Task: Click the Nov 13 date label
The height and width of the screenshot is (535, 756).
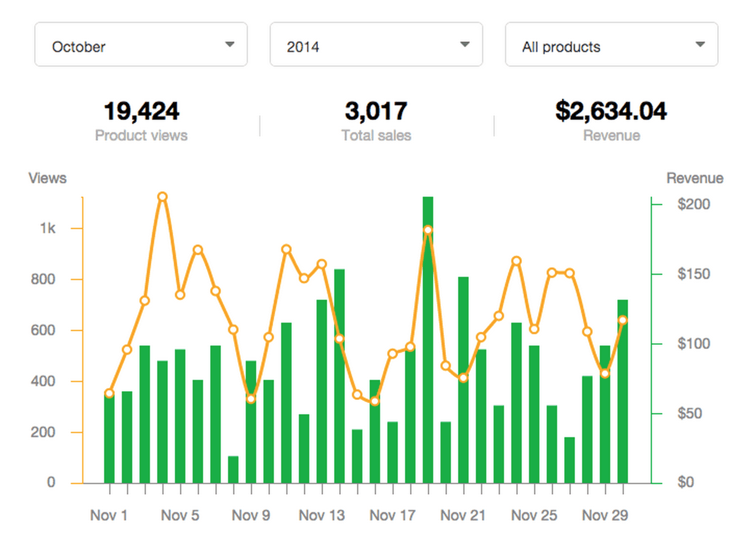Action: tap(322, 515)
